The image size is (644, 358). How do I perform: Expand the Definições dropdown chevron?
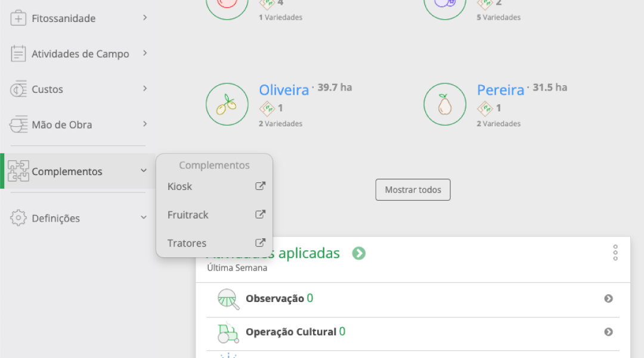(144, 218)
